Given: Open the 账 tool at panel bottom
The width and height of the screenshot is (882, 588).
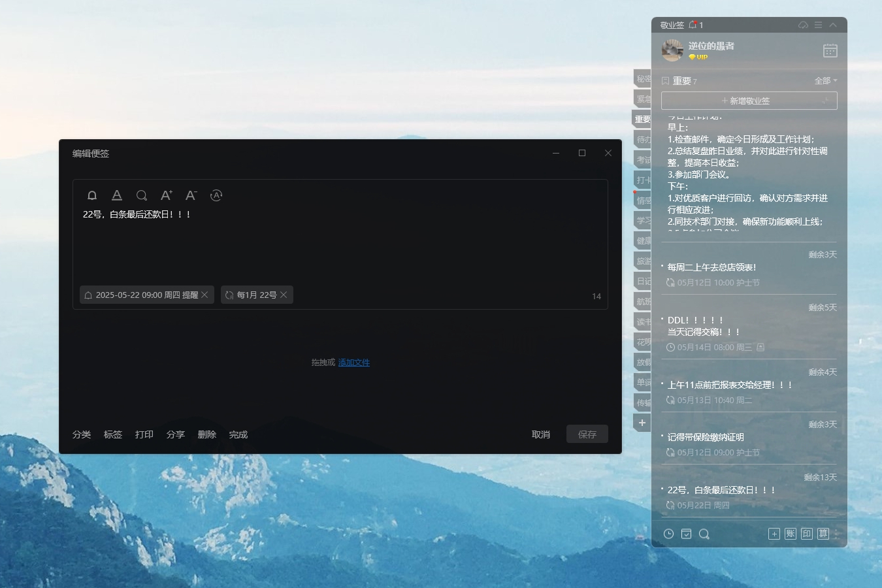Looking at the screenshot, I should (x=791, y=534).
